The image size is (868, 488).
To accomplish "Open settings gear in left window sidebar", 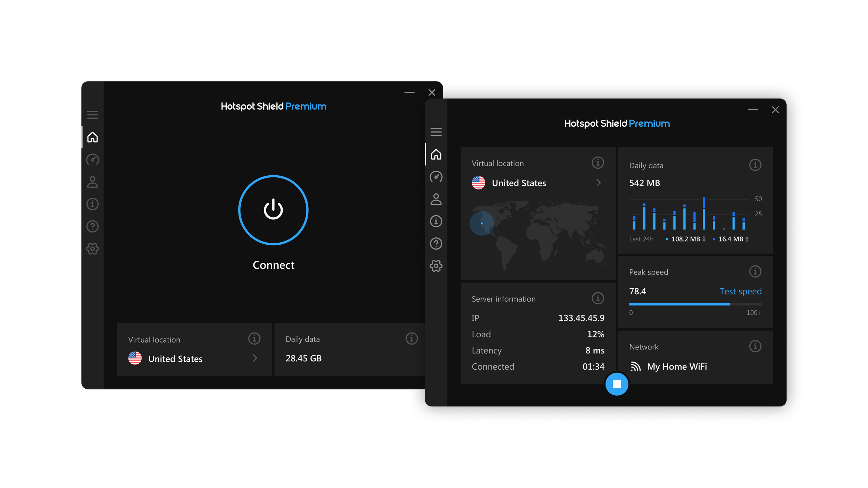I will pyautogui.click(x=92, y=249).
